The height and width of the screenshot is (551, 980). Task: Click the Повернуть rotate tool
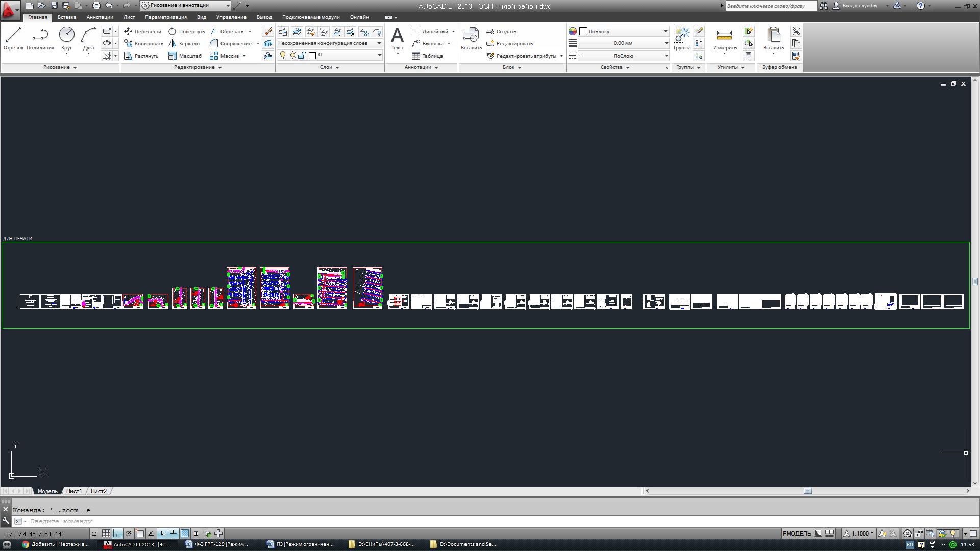pyautogui.click(x=186, y=31)
